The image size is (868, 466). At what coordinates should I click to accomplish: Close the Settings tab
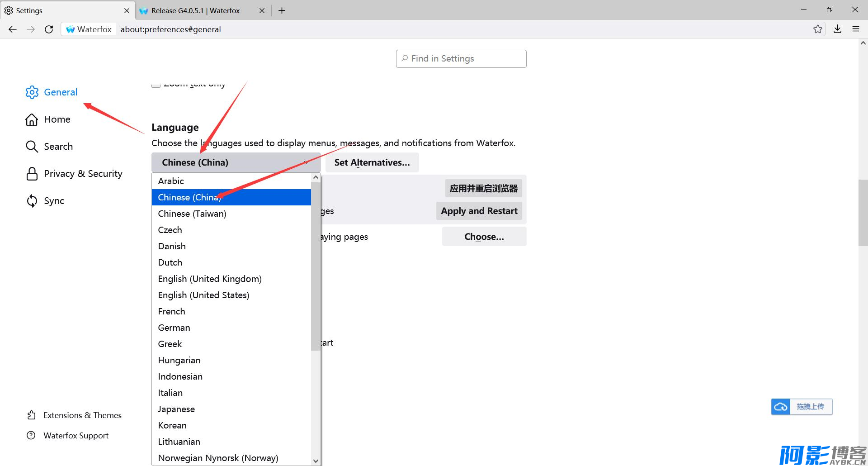pos(127,10)
